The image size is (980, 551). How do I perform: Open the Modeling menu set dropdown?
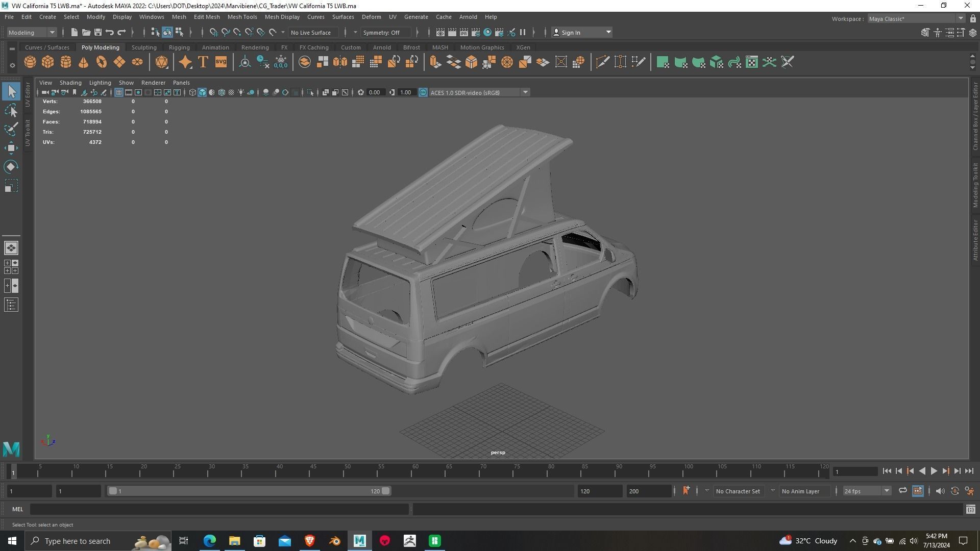[x=32, y=32]
